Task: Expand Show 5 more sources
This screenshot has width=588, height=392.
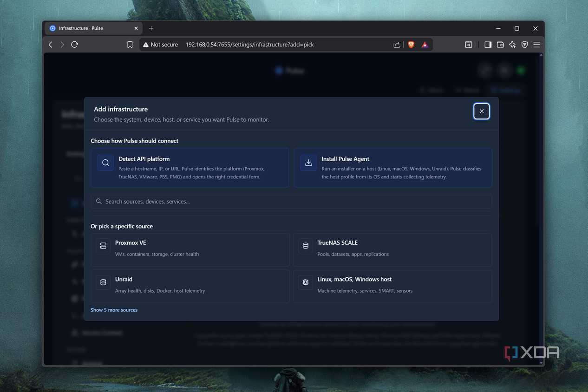Action: 114,310
